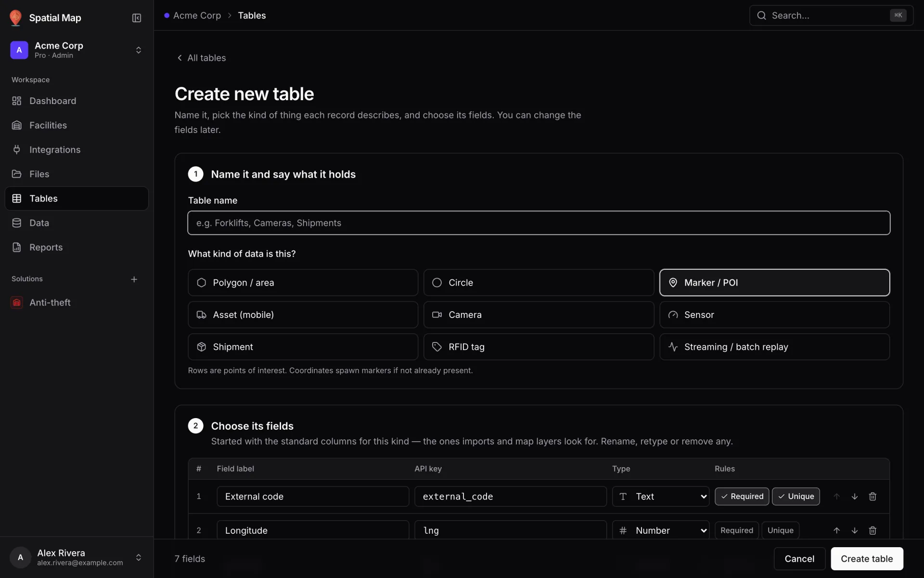
Task: Click the Spatial Map logo icon
Action: tap(15, 18)
